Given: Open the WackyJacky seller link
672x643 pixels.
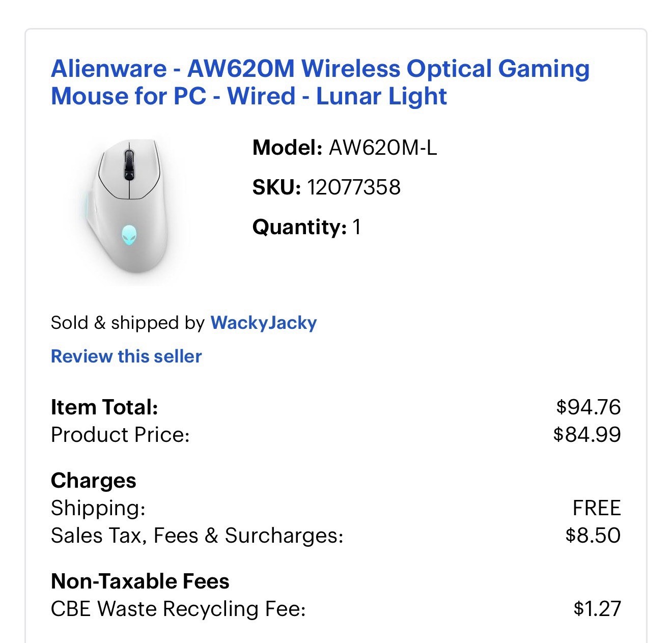Looking at the screenshot, I should pos(263,323).
